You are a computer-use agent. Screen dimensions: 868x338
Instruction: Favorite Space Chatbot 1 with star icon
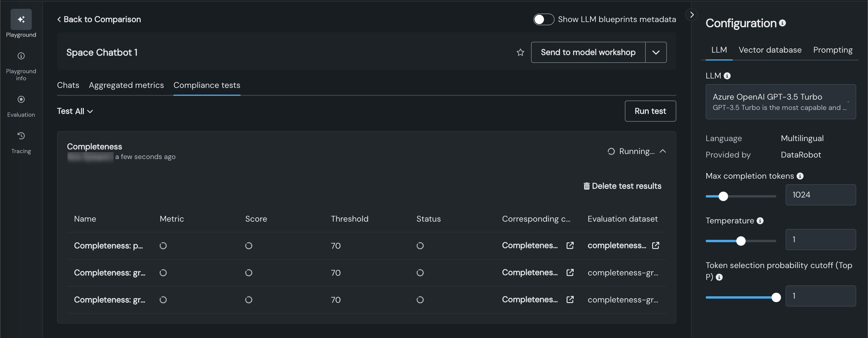coord(520,53)
